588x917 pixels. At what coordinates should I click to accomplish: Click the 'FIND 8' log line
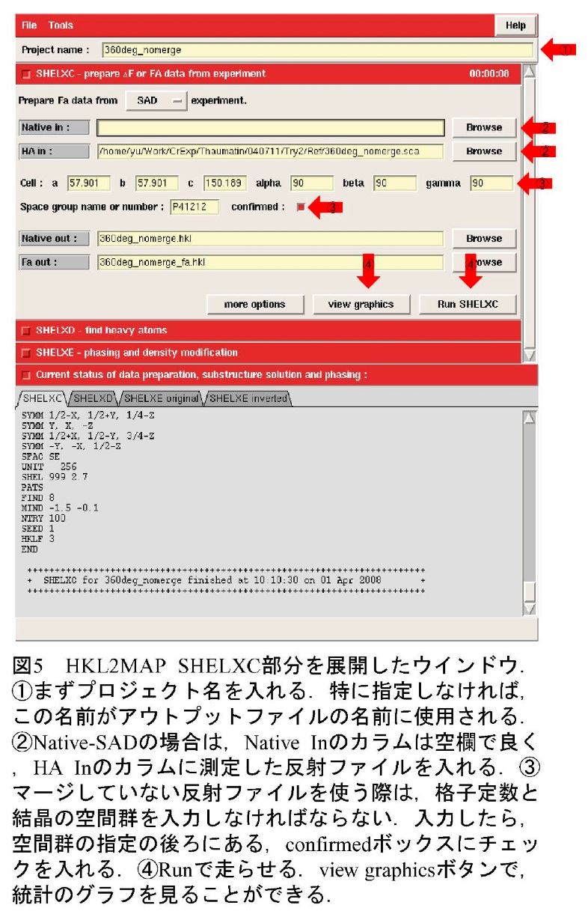click(x=38, y=497)
